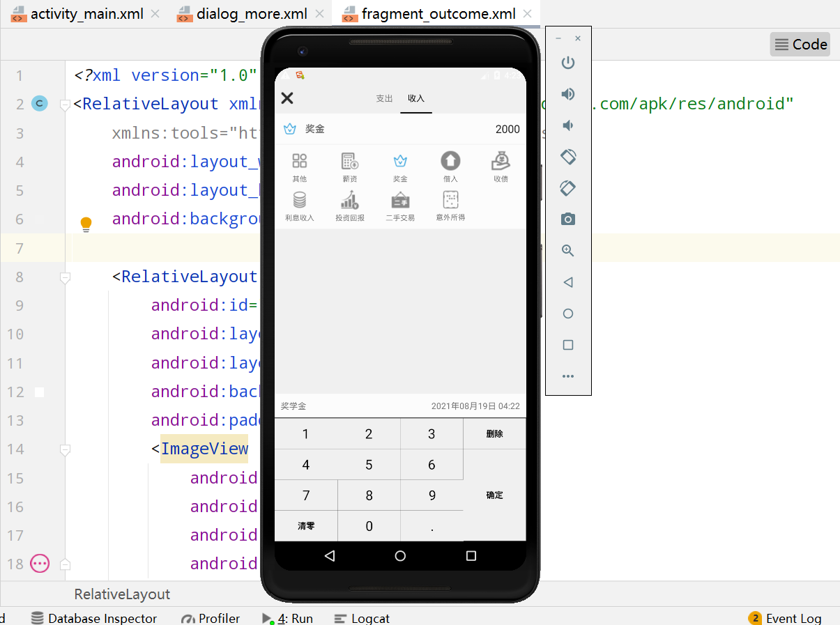Open the Profiler tool window

(211, 618)
